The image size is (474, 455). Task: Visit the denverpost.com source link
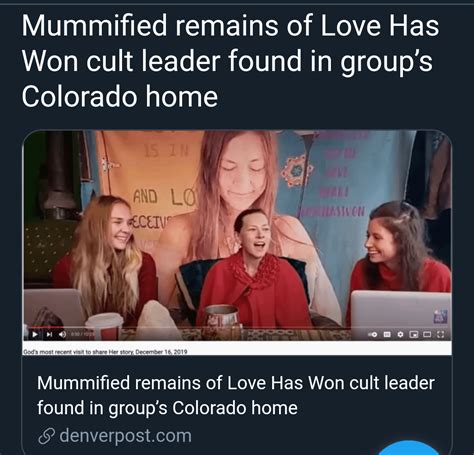point(126,436)
